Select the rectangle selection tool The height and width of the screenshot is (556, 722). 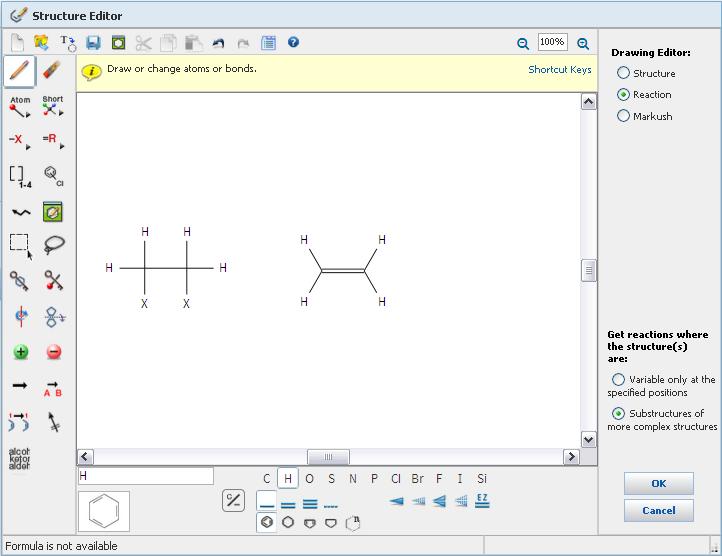tap(20, 246)
